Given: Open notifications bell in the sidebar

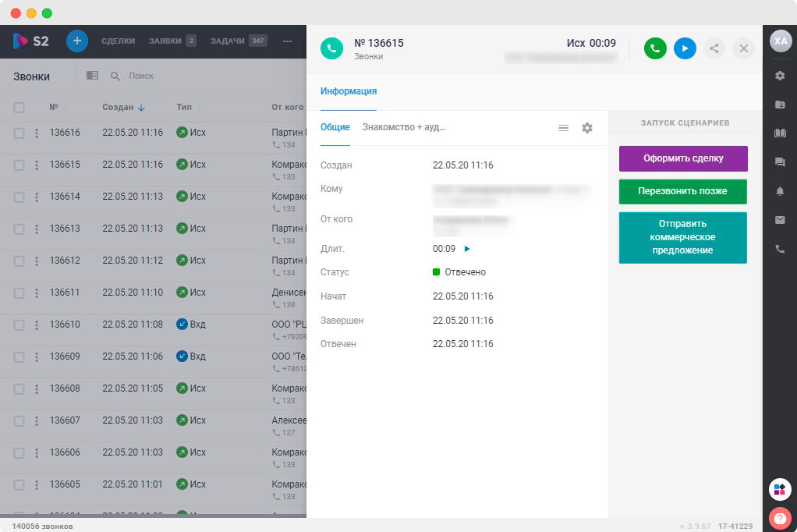Looking at the screenshot, I should pos(780,191).
